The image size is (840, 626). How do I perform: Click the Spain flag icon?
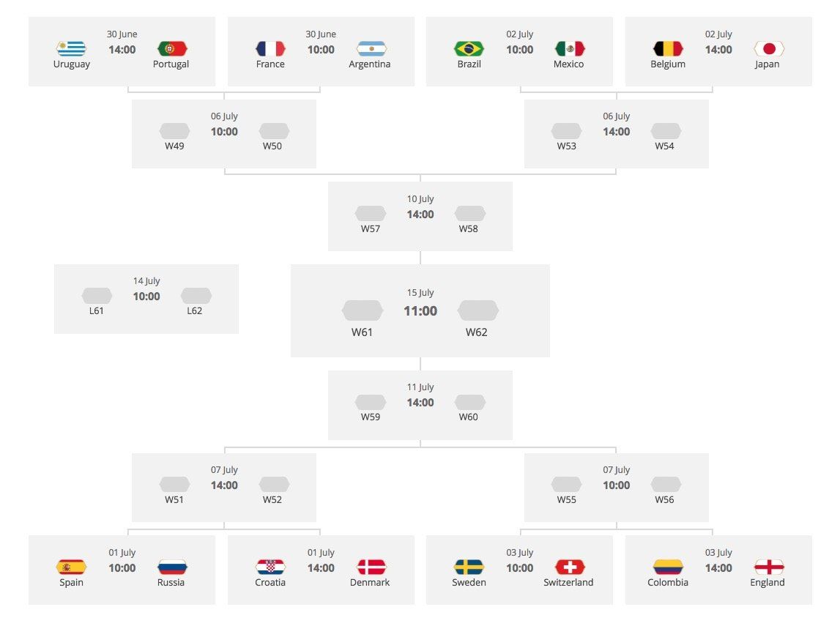[71, 567]
